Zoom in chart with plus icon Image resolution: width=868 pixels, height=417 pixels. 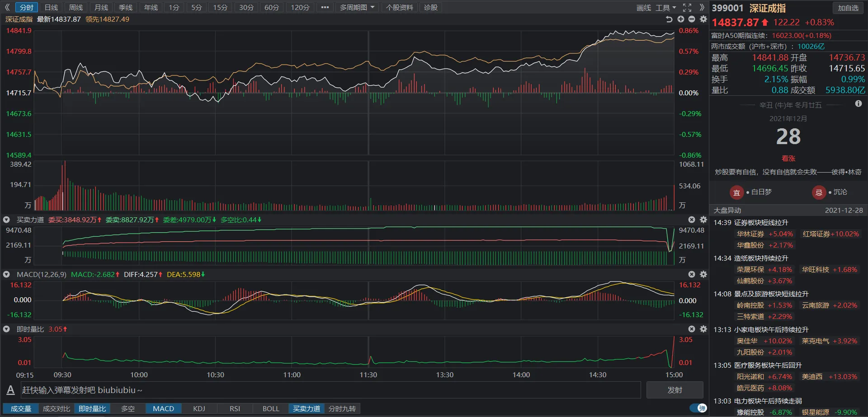[681, 19]
